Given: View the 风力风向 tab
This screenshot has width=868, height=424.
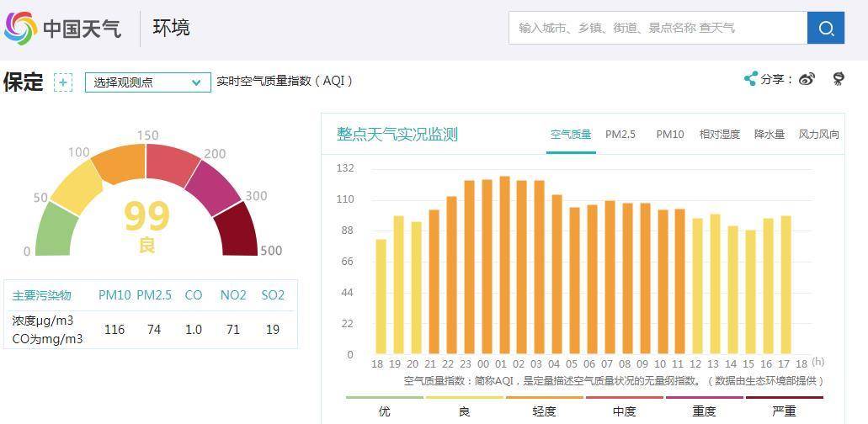Looking at the screenshot, I should click(819, 135).
